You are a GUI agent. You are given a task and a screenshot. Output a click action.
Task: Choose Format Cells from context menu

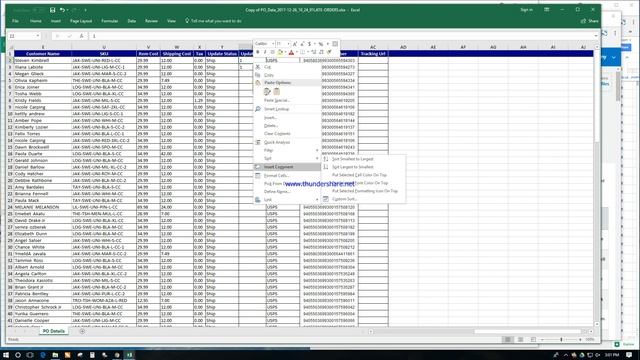point(287,176)
